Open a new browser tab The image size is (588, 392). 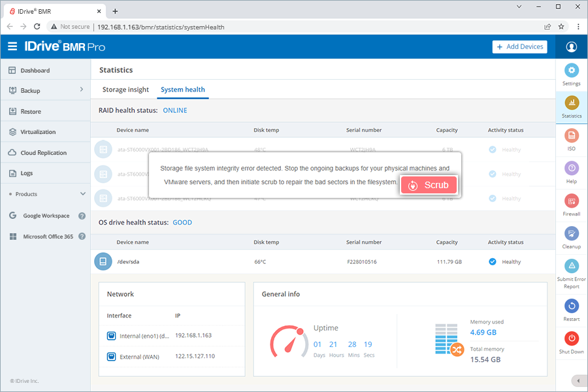click(115, 11)
